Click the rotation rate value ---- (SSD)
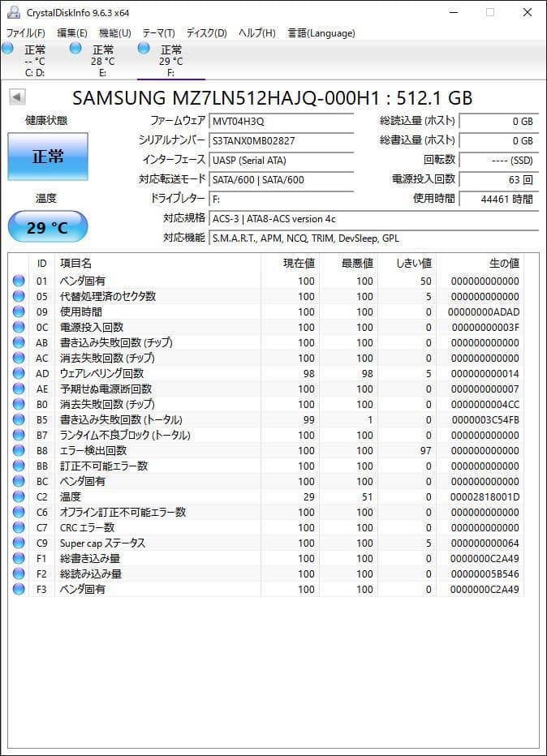This screenshot has width=547, height=756. click(x=499, y=160)
